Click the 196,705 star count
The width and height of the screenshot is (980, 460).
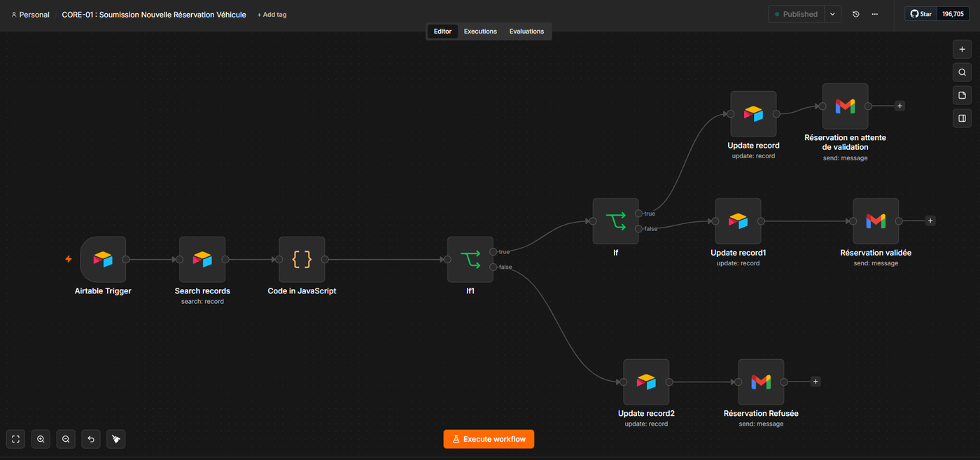(x=953, y=14)
